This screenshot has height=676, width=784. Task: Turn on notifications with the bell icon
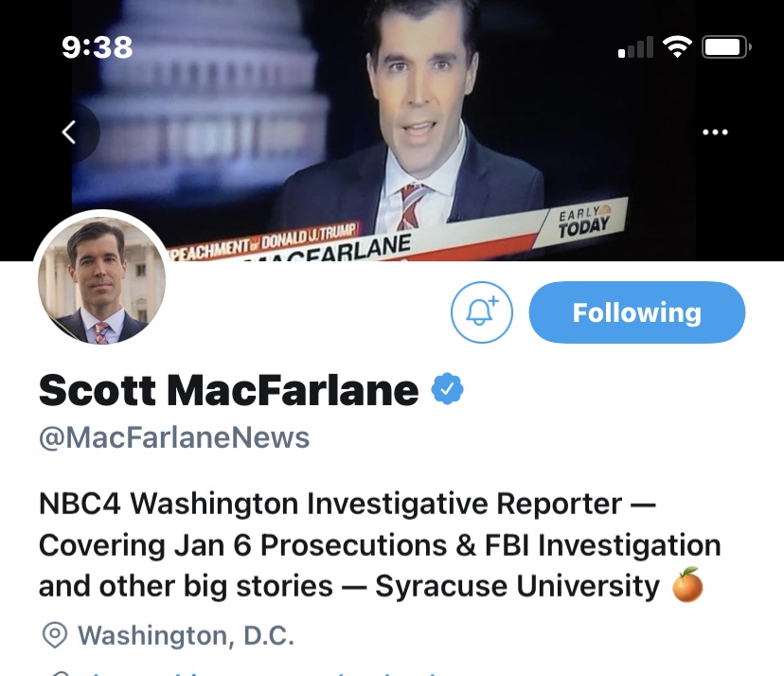(x=481, y=312)
